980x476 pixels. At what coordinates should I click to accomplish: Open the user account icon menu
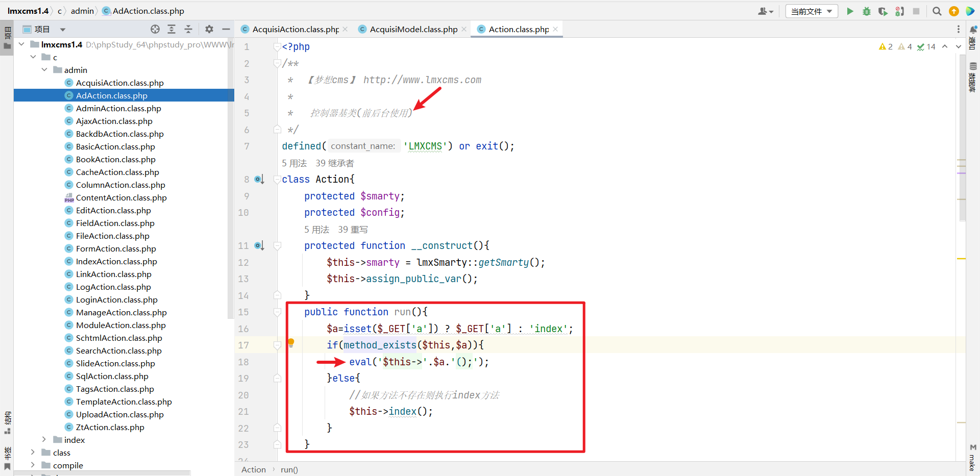coord(766,11)
